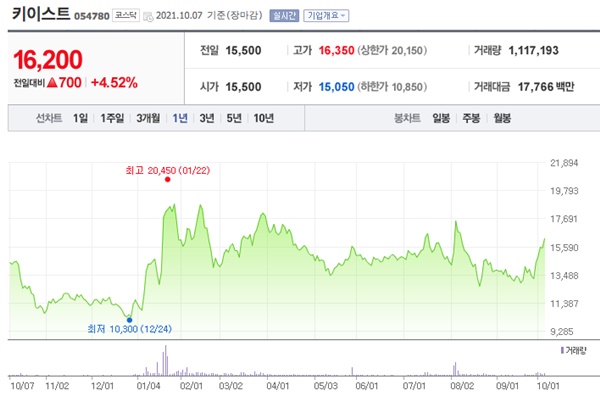Click the tallest January volume bar
This screenshot has width=600, height=401.
pos(166,360)
